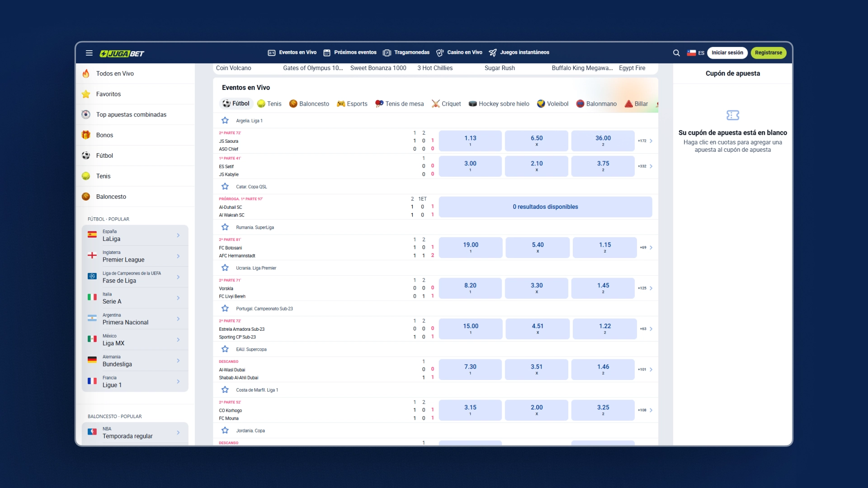
Task: Expand the Alemania Bundesliga entry
Action: 135,361
